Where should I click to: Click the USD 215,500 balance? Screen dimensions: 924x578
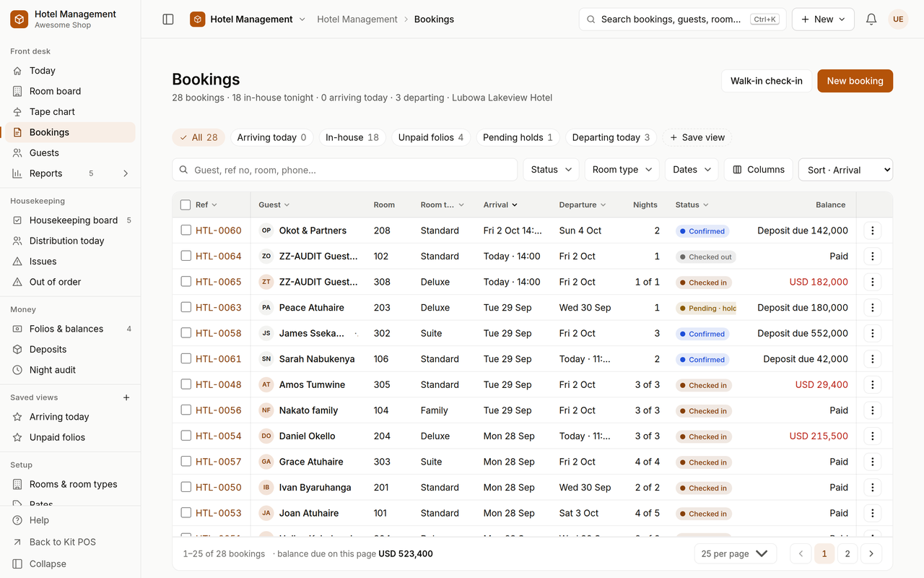click(x=819, y=436)
